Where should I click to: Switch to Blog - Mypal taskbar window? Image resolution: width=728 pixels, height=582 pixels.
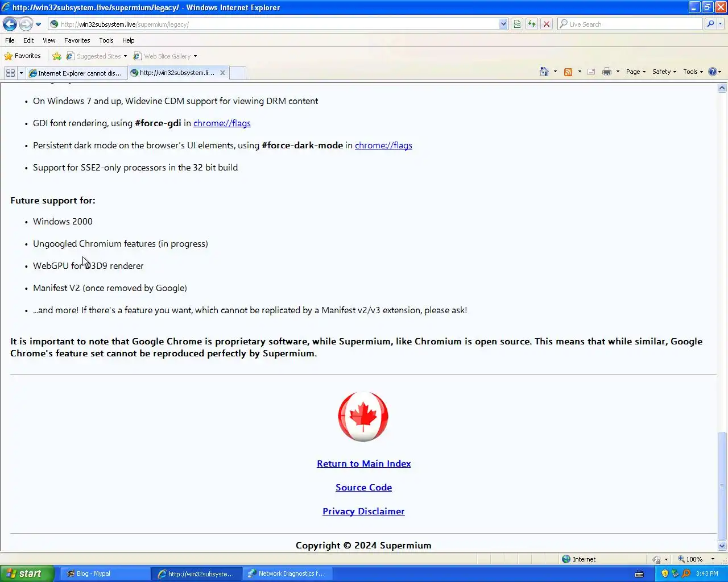[x=105, y=573]
